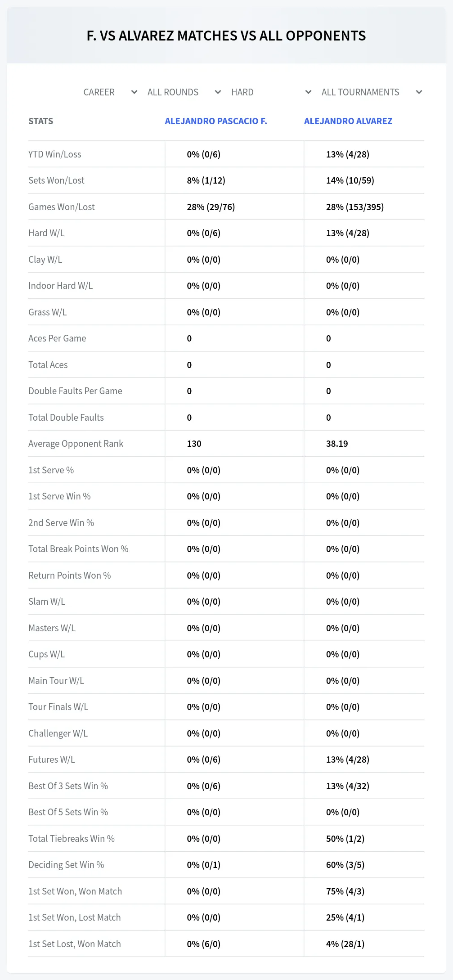The height and width of the screenshot is (980, 453).
Task: Click the chevron arrow beside CAREER
Action: coord(134,92)
